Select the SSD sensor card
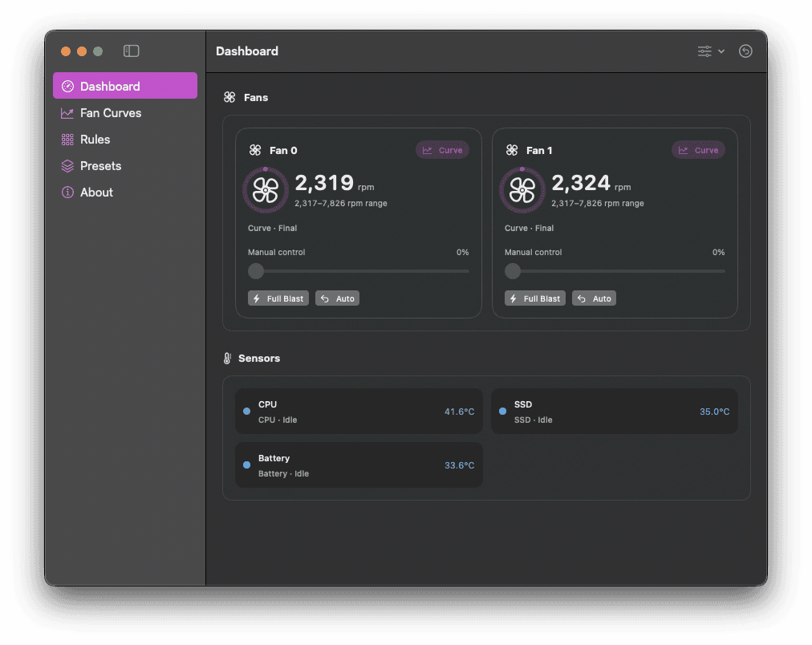Viewport: 812px width, 645px height. (x=614, y=411)
